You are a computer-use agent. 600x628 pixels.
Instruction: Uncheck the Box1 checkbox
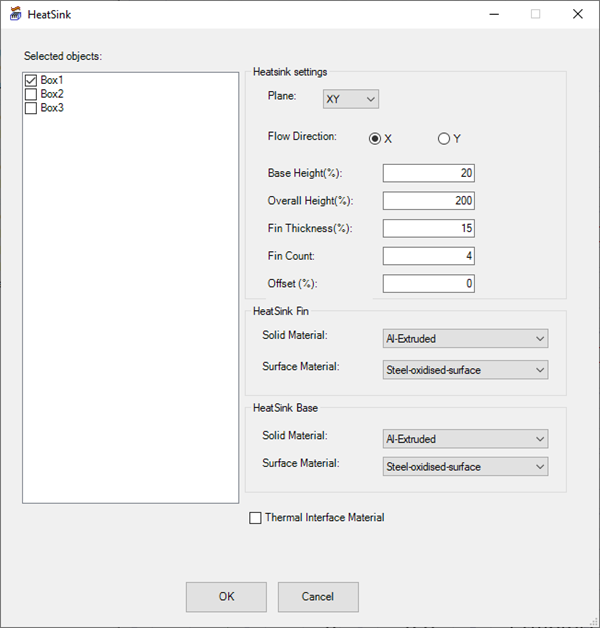(31, 81)
